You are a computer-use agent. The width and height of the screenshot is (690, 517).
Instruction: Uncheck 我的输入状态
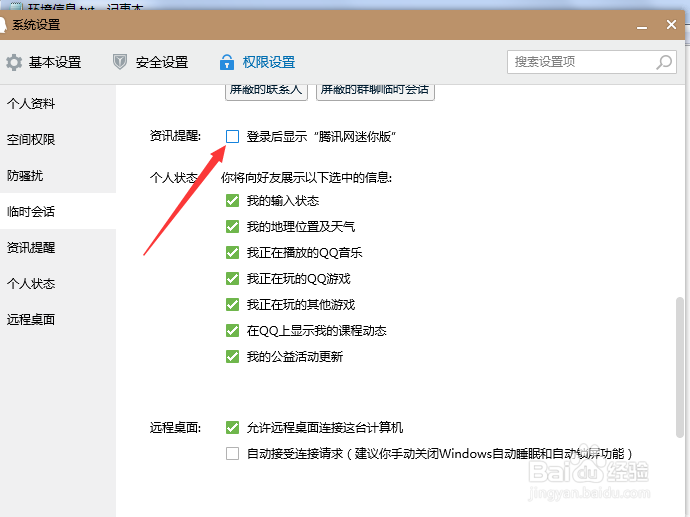(232, 201)
